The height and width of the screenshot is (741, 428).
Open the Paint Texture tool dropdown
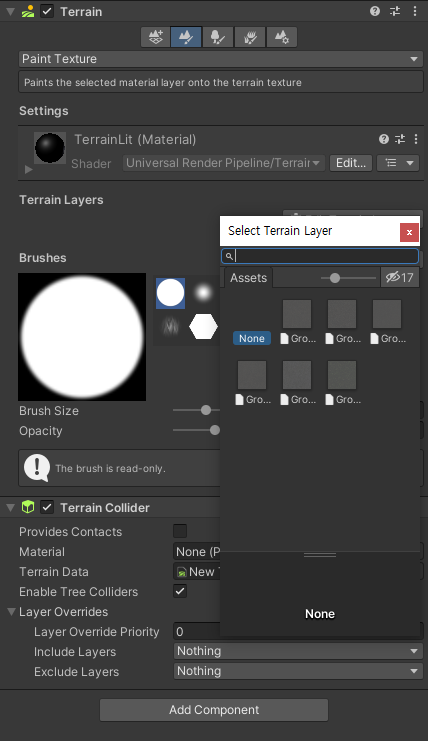point(221,59)
